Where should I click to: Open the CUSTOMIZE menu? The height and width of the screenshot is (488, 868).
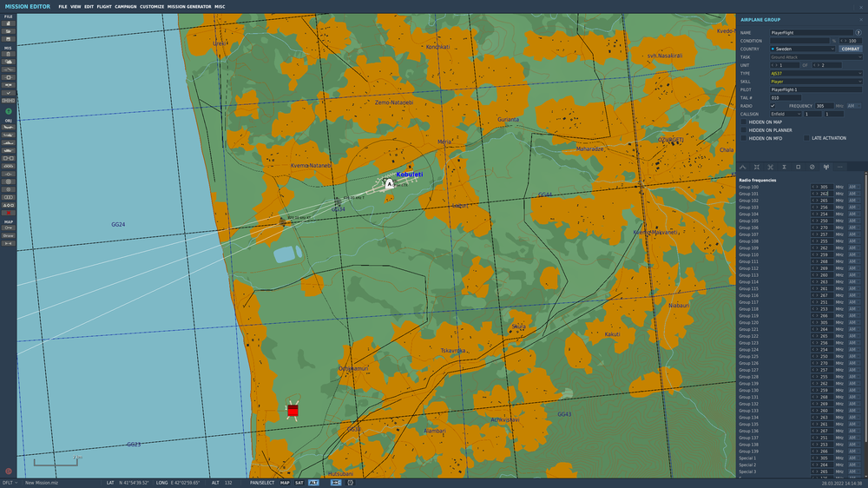(152, 7)
